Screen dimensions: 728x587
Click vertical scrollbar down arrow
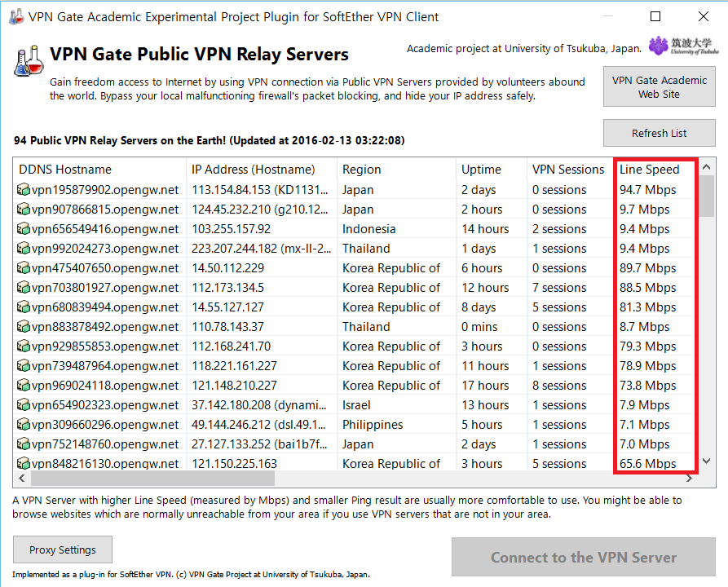pos(707,461)
